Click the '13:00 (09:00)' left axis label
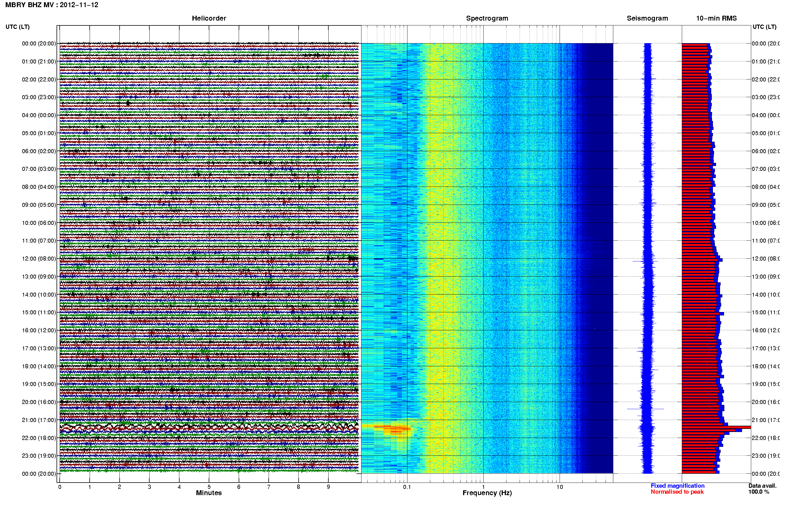The width and height of the screenshot is (812, 508). click(x=39, y=277)
